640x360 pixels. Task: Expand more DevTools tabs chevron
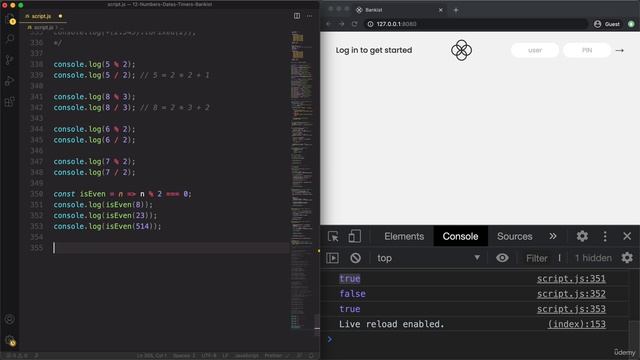tap(553, 236)
